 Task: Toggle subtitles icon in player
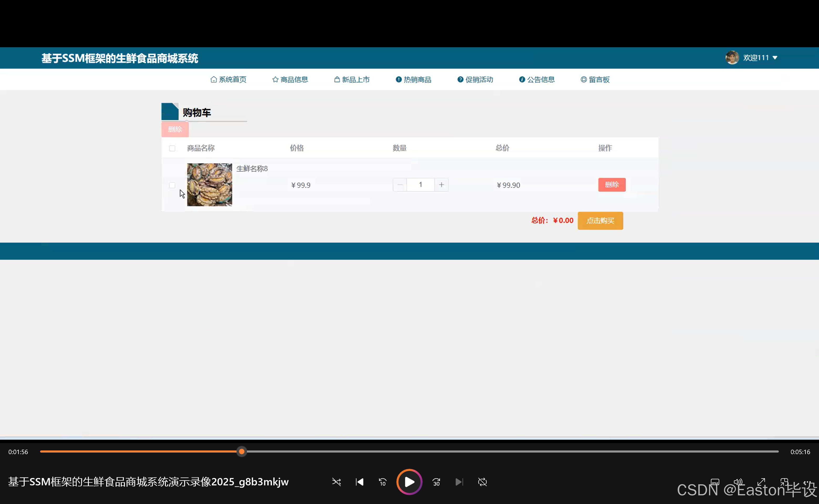pos(715,482)
